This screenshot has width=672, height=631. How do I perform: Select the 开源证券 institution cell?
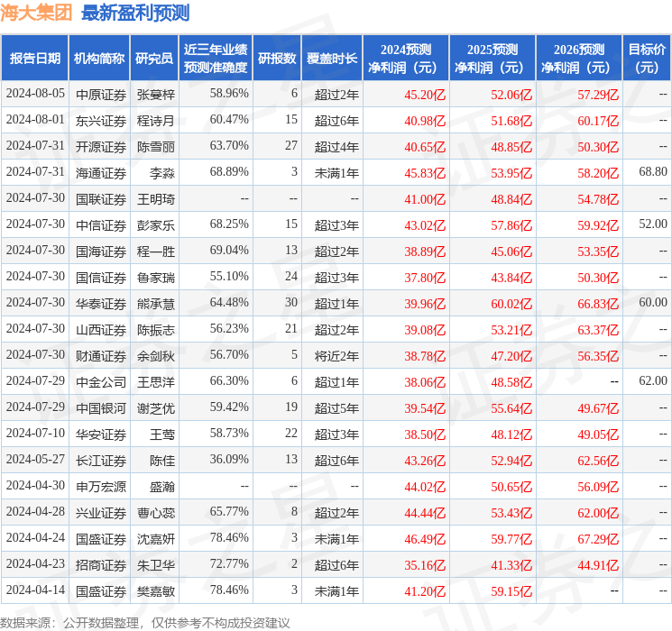click(x=101, y=147)
